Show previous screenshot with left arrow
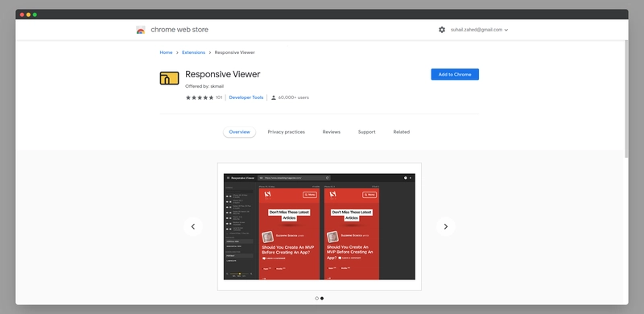The width and height of the screenshot is (644, 314). click(193, 226)
